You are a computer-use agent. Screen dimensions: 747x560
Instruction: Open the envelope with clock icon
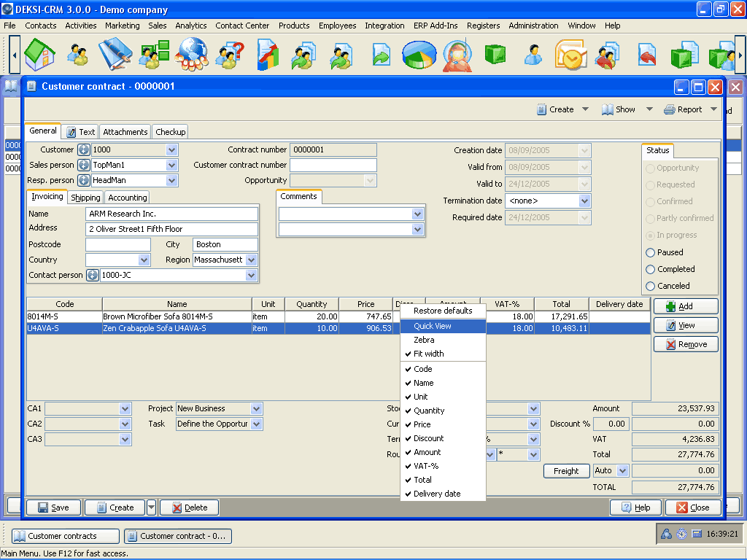pos(570,55)
